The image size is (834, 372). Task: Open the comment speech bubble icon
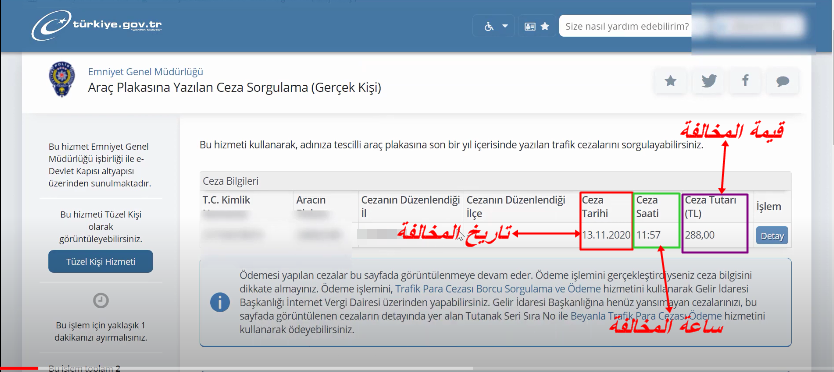point(782,81)
